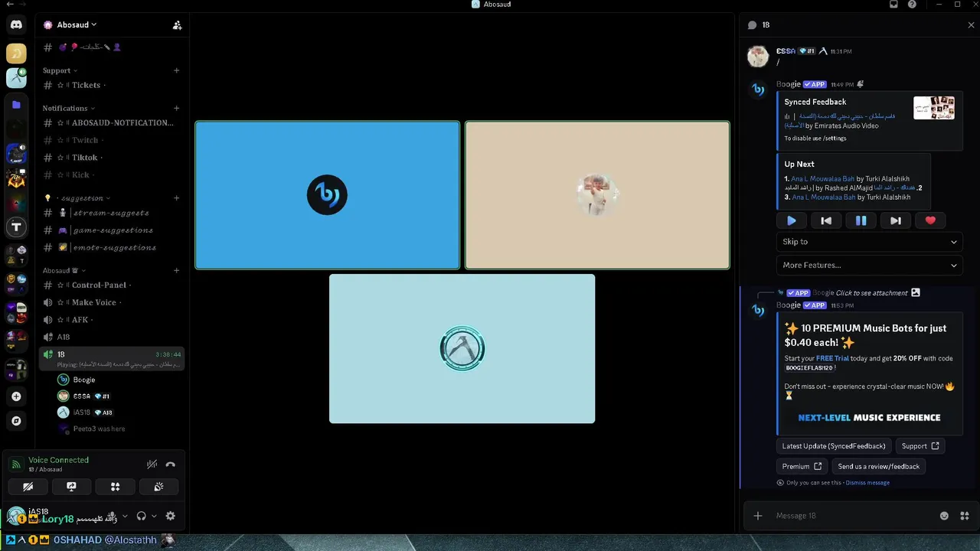Open the stream-suggests channel
The height and width of the screenshot is (551, 980).
point(112,213)
